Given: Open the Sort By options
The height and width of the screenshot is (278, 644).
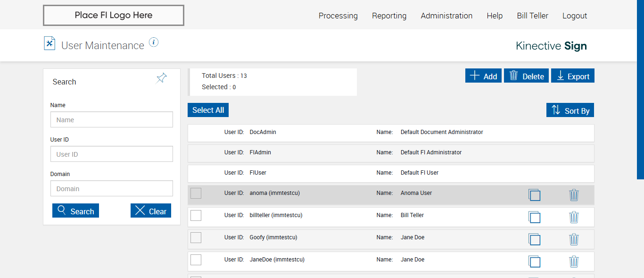Looking at the screenshot, I should 570,110.
